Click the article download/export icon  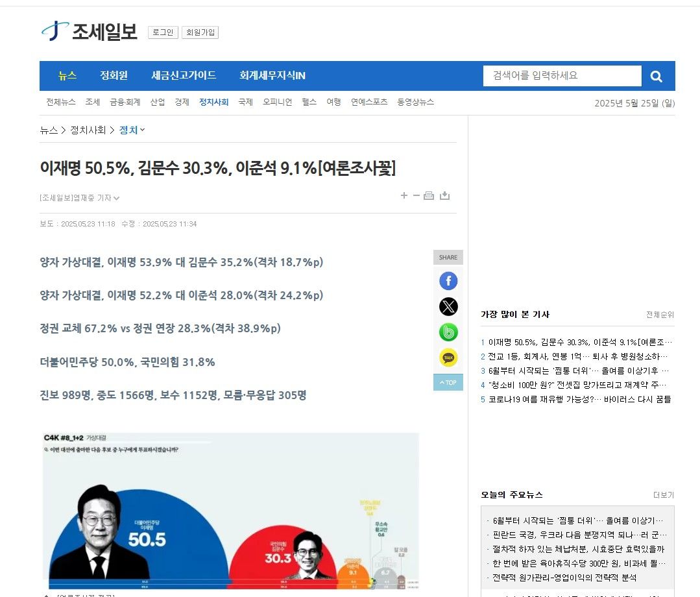click(x=444, y=195)
